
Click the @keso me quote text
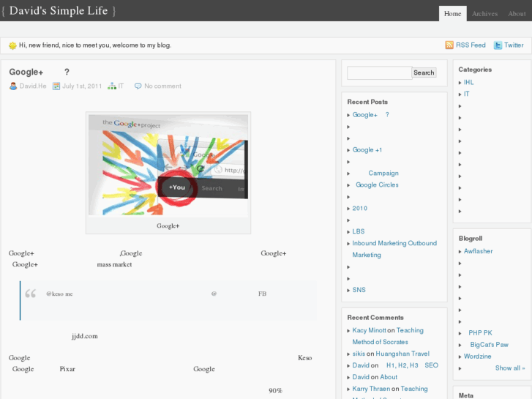tap(59, 294)
